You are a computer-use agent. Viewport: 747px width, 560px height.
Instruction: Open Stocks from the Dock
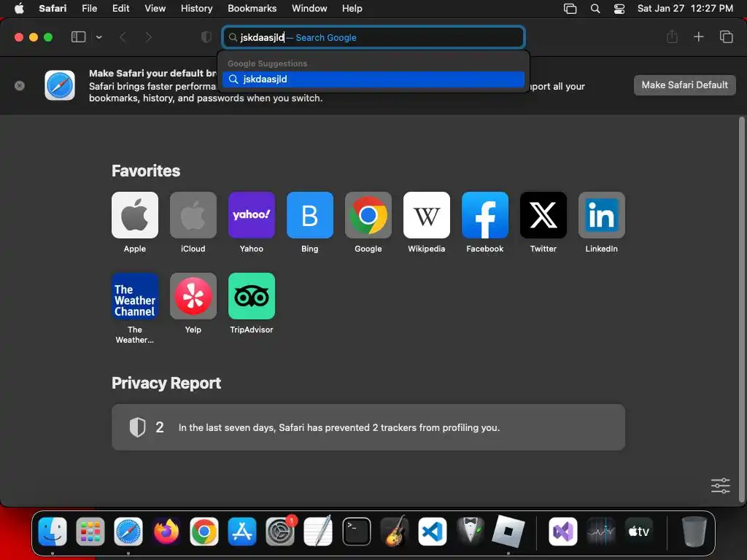601,532
